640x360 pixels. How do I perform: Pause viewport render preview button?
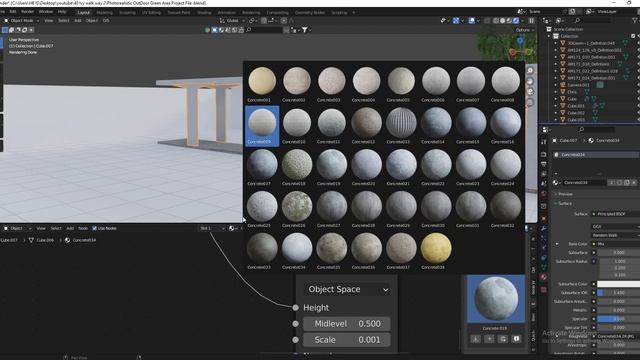coord(531,20)
